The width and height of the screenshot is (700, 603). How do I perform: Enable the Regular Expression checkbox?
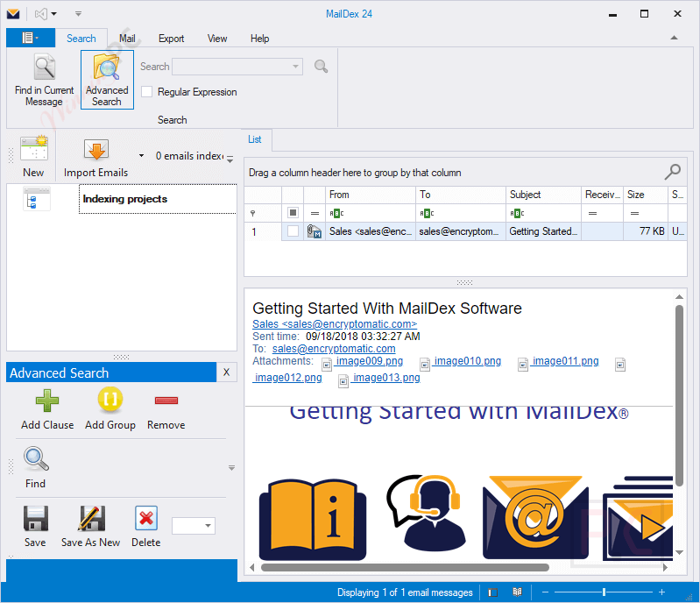click(x=147, y=91)
